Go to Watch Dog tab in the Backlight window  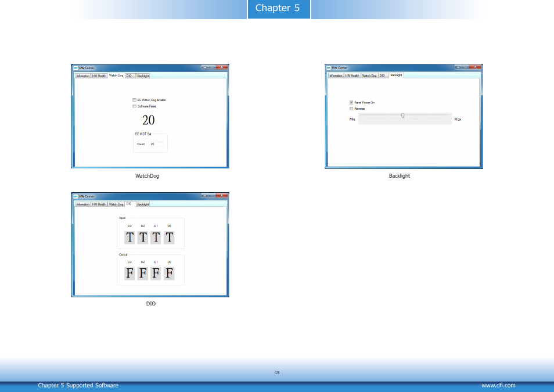click(369, 75)
